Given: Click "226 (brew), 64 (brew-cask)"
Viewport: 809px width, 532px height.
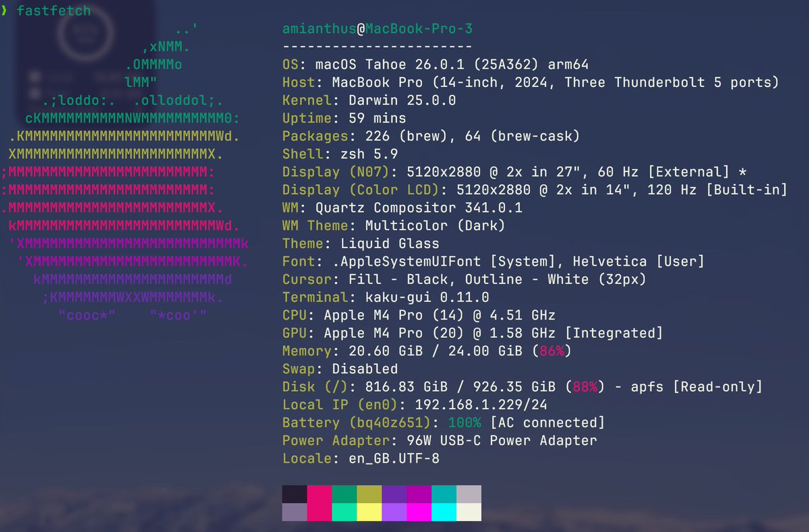Looking at the screenshot, I should coord(473,136).
